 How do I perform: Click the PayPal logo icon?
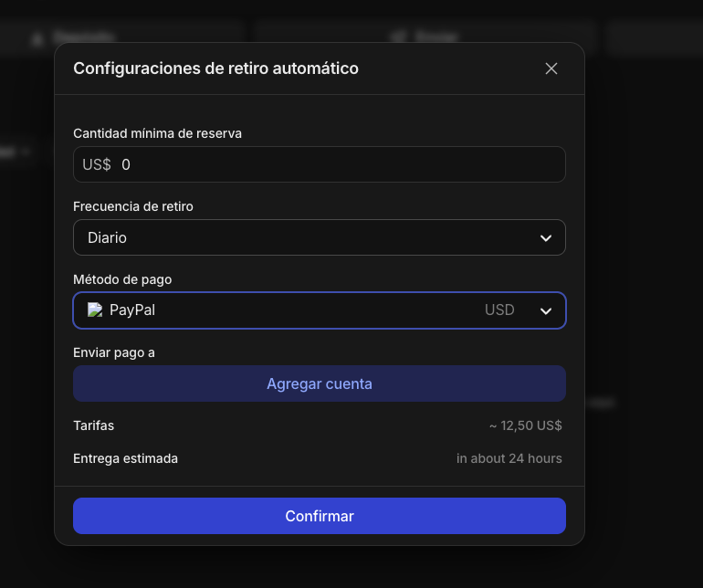95,310
